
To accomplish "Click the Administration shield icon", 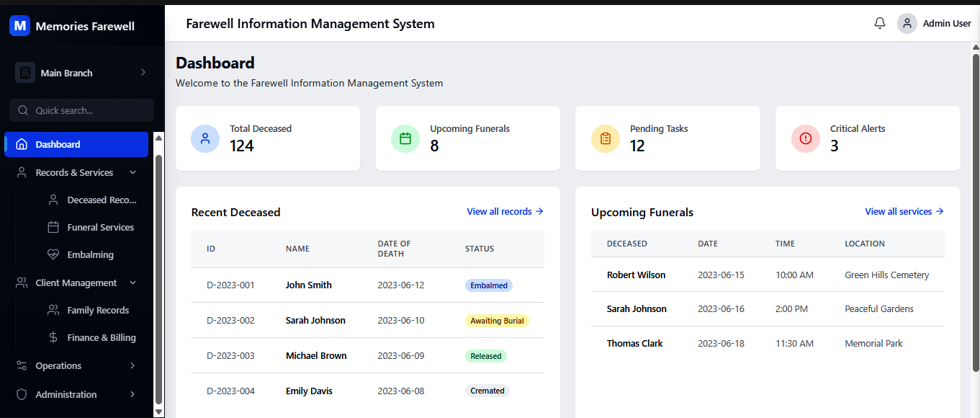I will click(x=22, y=394).
